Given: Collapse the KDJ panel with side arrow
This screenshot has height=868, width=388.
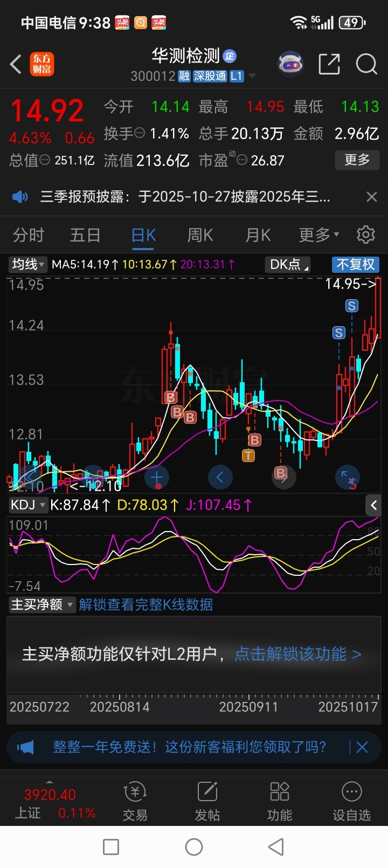Looking at the screenshot, I should [373, 505].
